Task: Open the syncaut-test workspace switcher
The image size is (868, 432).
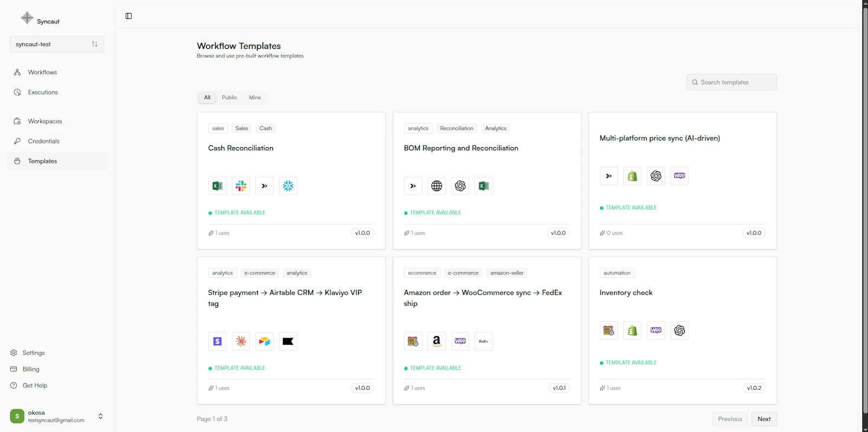Action: click(57, 44)
